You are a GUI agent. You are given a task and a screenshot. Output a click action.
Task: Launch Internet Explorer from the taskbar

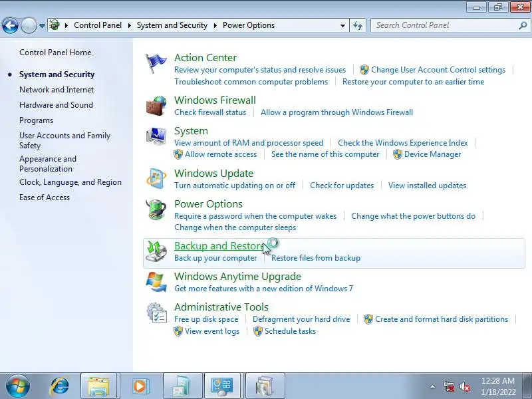[59, 386]
